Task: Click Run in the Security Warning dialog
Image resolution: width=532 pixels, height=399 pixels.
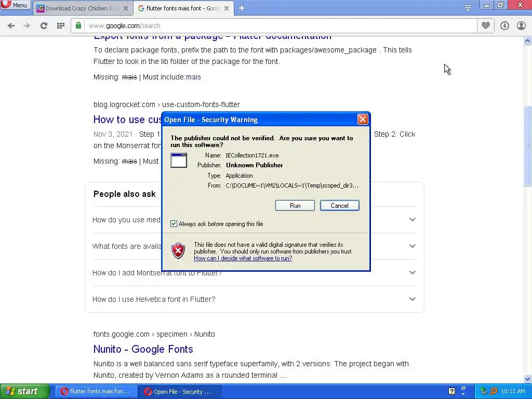Action: [x=295, y=206]
